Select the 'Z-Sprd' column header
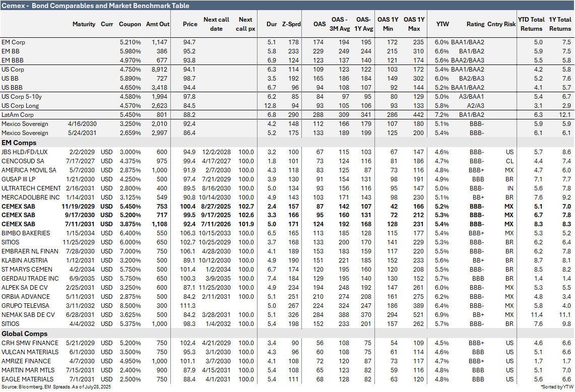The image size is (575, 392). tap(291, 24)
